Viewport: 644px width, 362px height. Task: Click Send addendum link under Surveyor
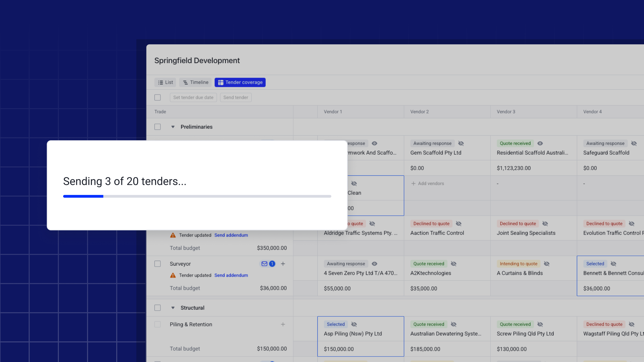pyautogui.click(x=231, y=275)
